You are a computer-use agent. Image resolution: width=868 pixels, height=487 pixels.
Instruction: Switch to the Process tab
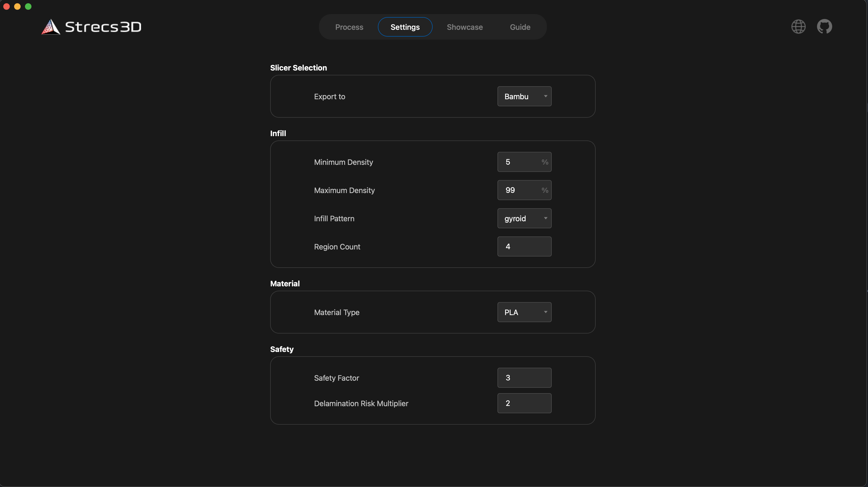point(349,27)
